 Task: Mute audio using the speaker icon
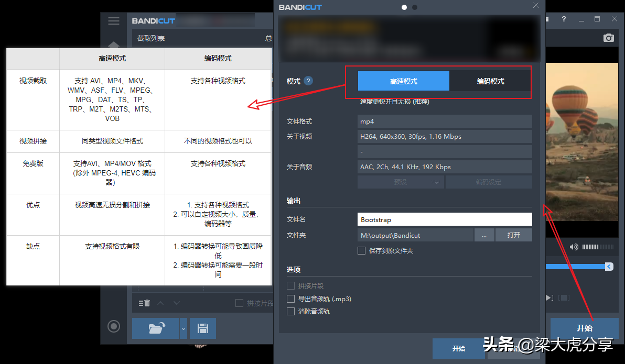(574, 247)
